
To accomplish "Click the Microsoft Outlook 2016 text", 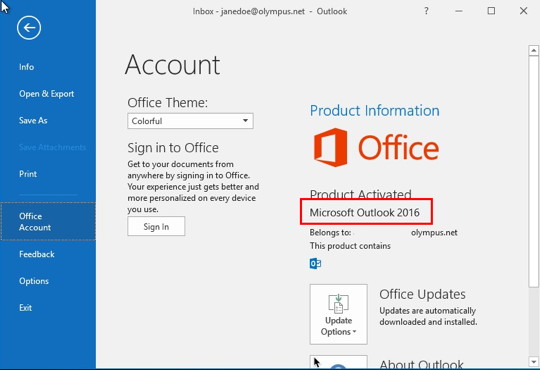I will tap(364, 212).
